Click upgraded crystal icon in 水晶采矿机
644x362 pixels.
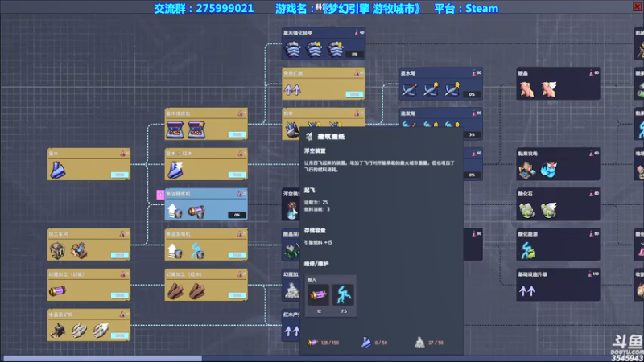[x=100, y=331]
